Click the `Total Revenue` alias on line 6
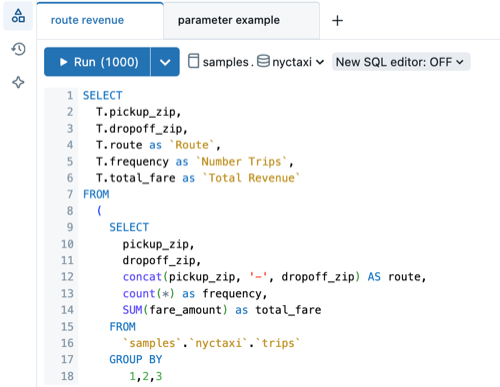This screenshot has width=500, height=387. coord(251,178)
